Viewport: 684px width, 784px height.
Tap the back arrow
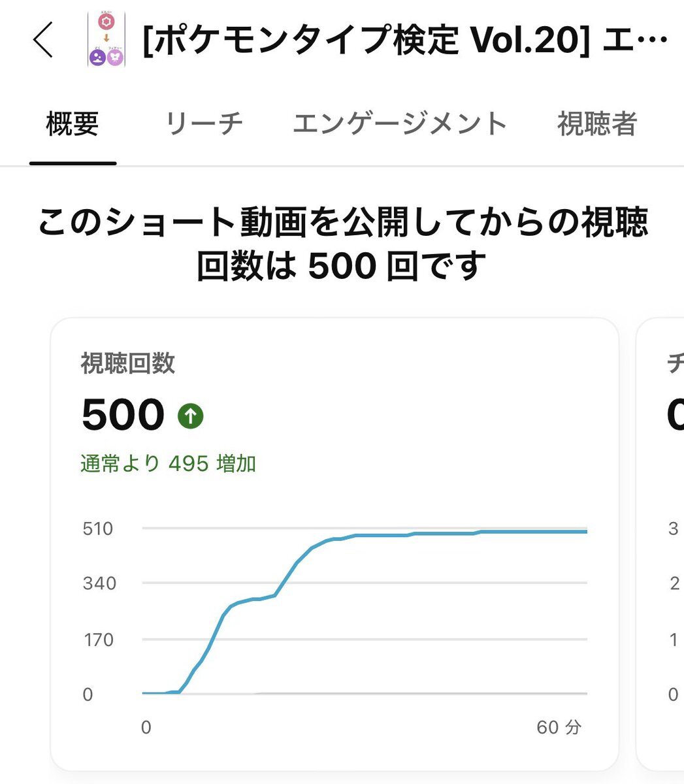click(x=43, y=40)
